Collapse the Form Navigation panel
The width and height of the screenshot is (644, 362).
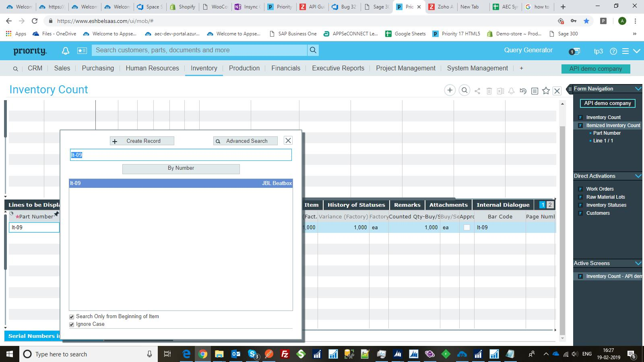click(638, 88)
